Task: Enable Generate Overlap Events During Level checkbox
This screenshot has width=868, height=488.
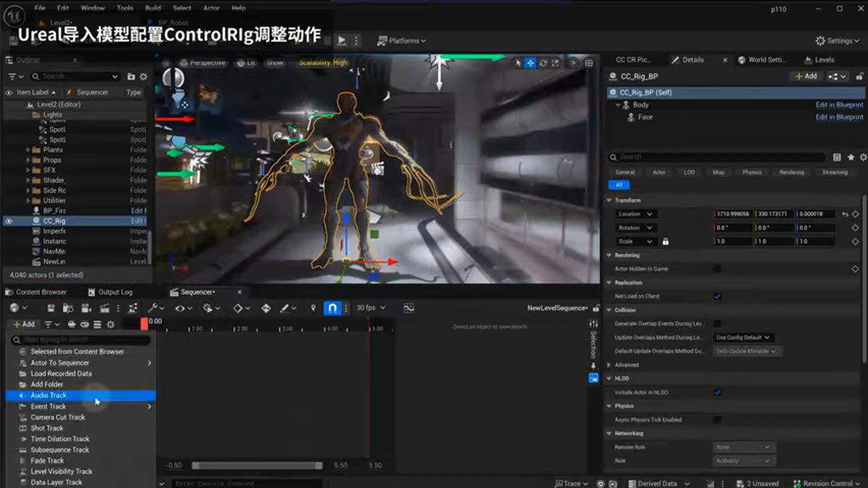Action: coord(717,323)
